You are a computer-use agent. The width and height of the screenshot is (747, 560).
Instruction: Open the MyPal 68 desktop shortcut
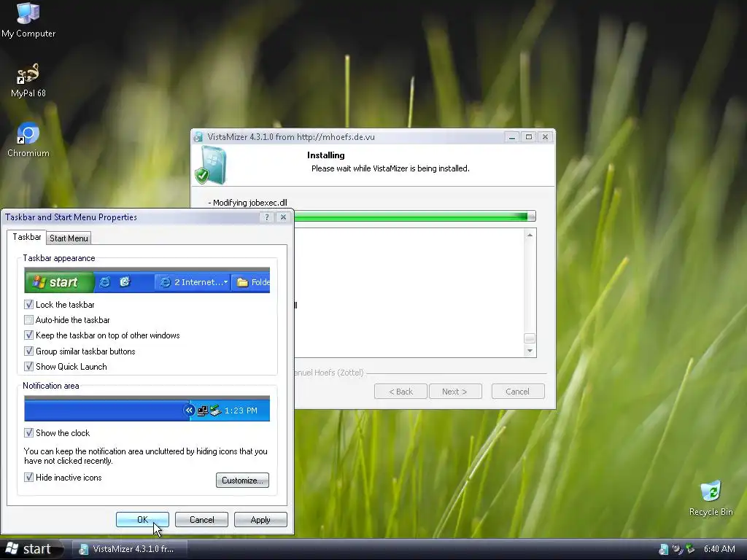point(28,80)
